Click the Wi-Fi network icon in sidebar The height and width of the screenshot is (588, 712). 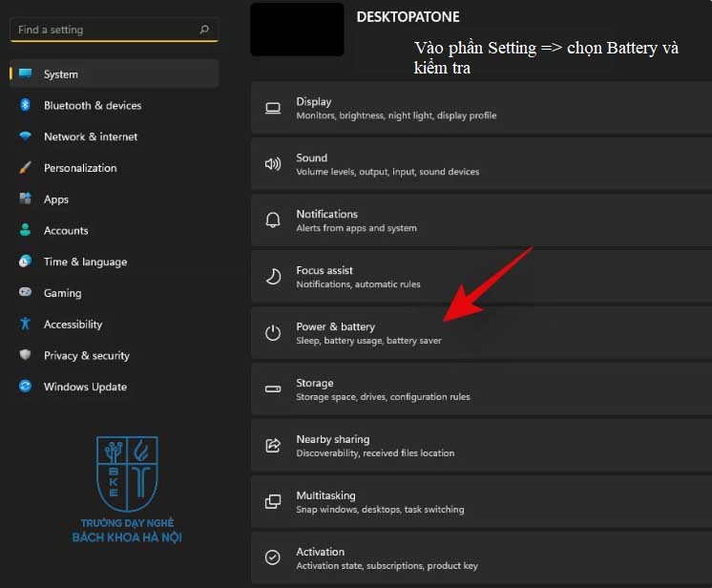click(26, 136)
